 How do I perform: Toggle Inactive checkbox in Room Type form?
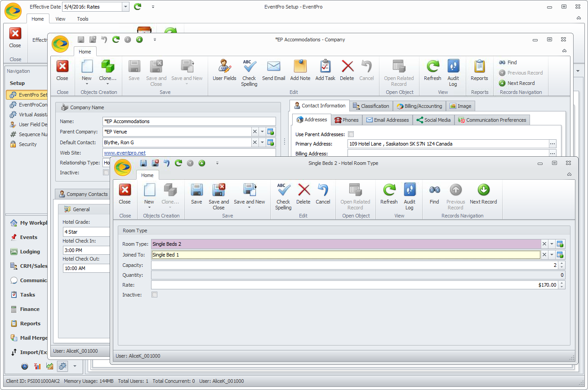coord(155,295)
